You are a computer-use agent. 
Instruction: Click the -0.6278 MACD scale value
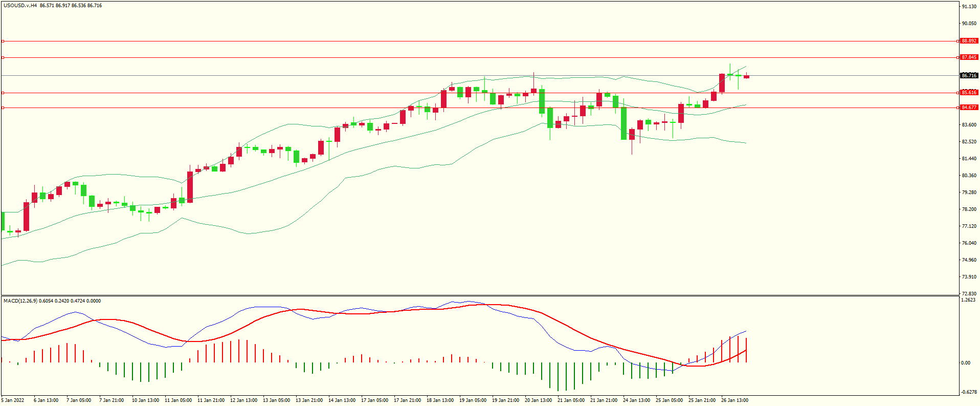pyautogui.click(x=969, y=392)
